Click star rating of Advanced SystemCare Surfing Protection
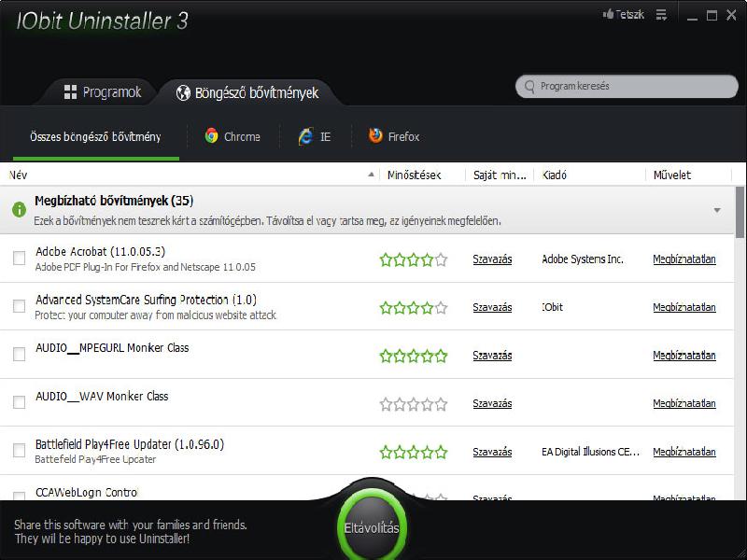747x560 pixels. [414, 308]
